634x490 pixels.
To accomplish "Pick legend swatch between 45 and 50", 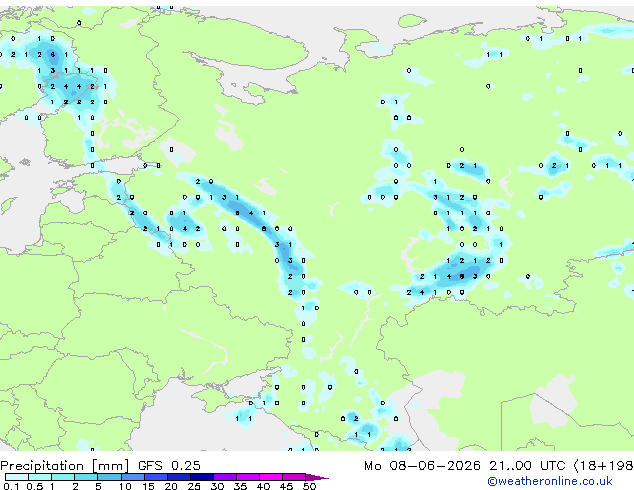I will click(294, 477).
